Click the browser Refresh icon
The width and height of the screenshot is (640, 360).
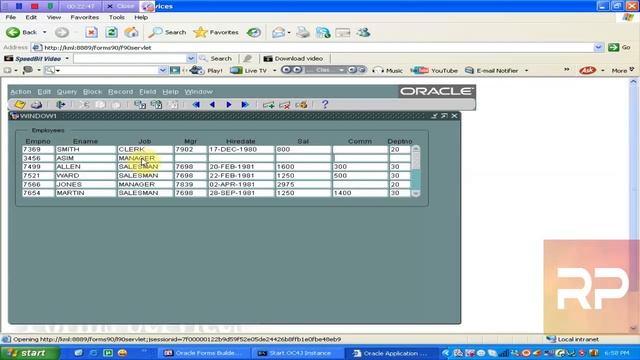point(111,32)
